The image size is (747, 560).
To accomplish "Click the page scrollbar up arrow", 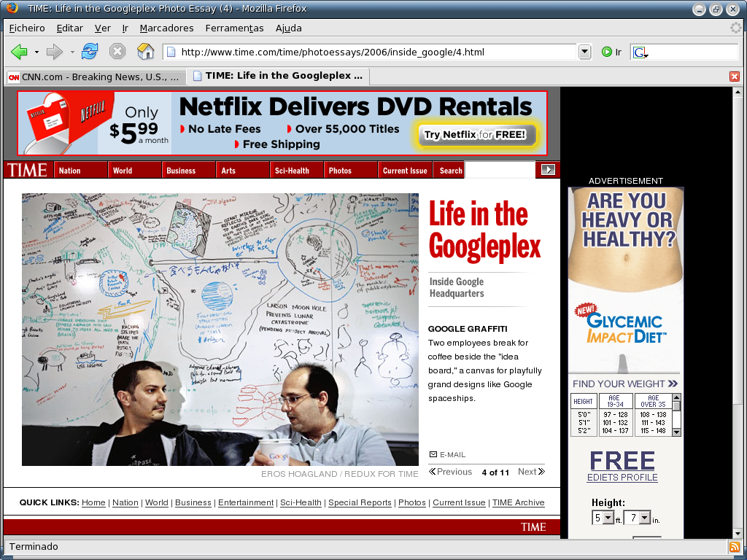I will (738, 92).
